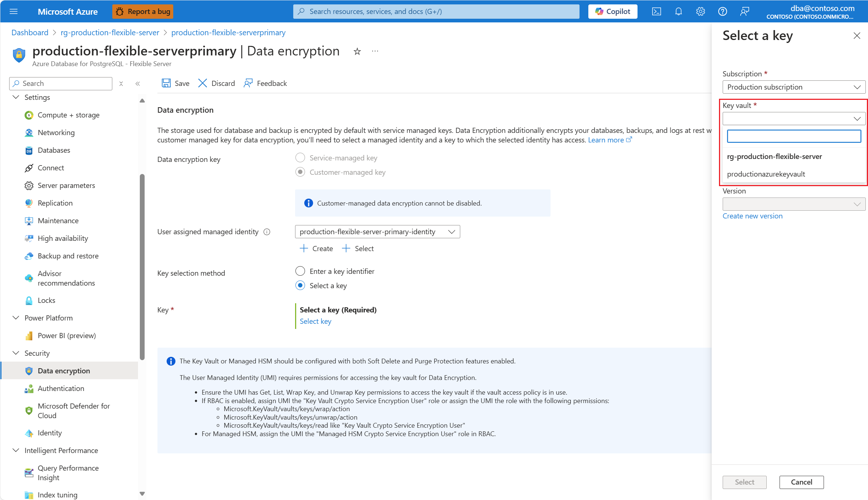
Task: Open Cloud Shell from top bar
Action: (x=656, y=11)
